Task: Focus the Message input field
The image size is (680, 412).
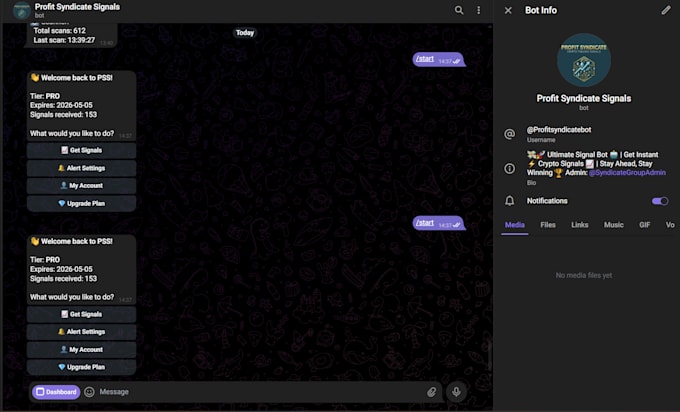Action: tap(260, 392)
